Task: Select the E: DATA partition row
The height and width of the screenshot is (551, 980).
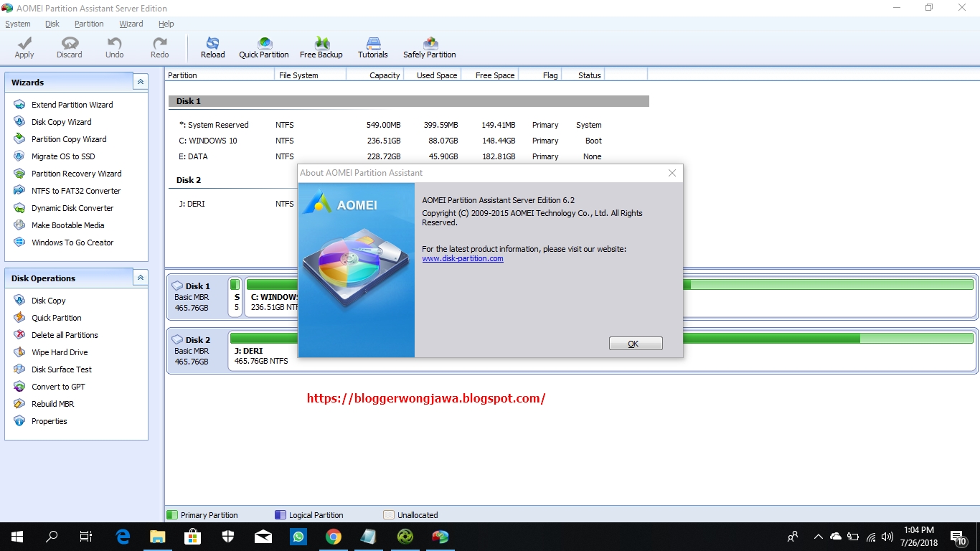Action: tap(407, 156)
